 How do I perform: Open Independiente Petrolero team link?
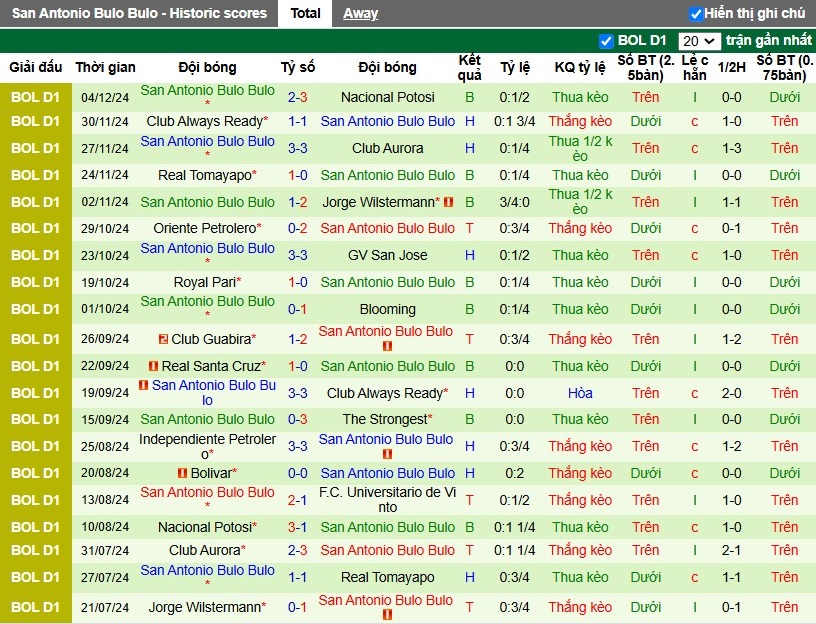click(207, 447)
